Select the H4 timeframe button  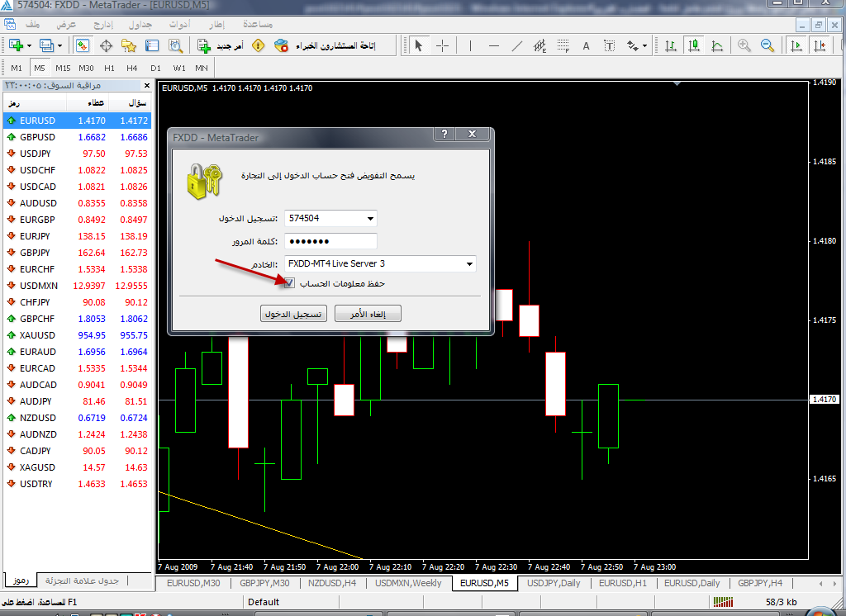[x=132, y=68]
